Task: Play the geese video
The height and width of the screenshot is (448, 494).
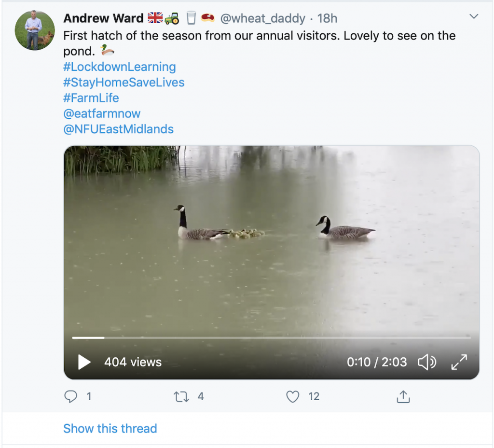Action: coord(84,362)
